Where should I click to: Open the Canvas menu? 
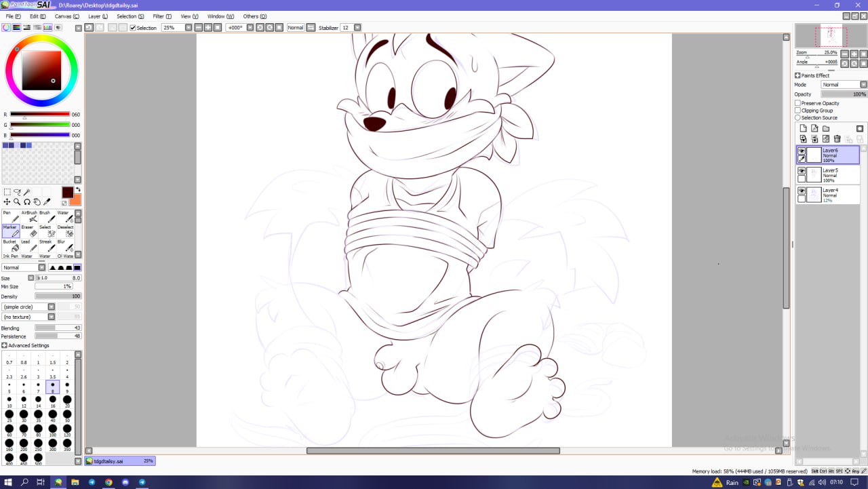66,16
